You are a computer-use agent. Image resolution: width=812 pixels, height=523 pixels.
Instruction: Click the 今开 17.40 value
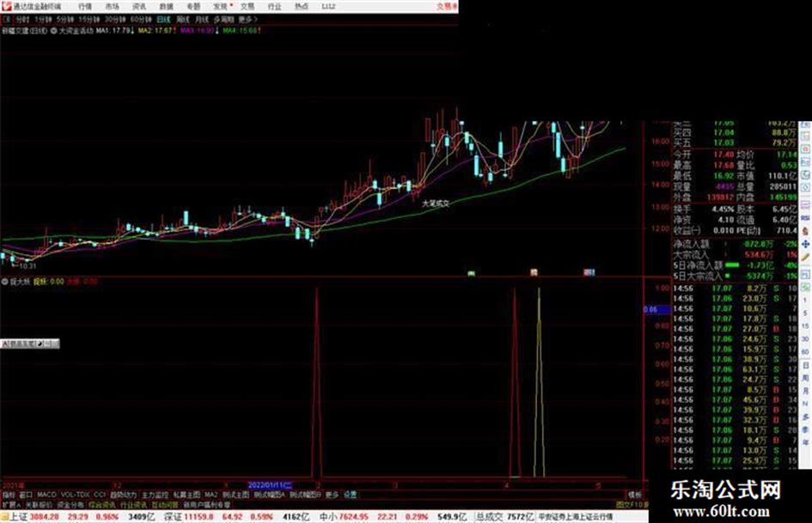click(x=723, y=155)
